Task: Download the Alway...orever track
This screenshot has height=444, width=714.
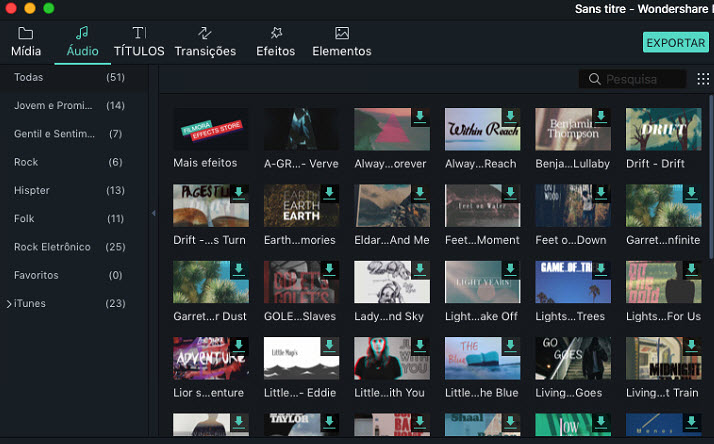Action: point(420,116)
